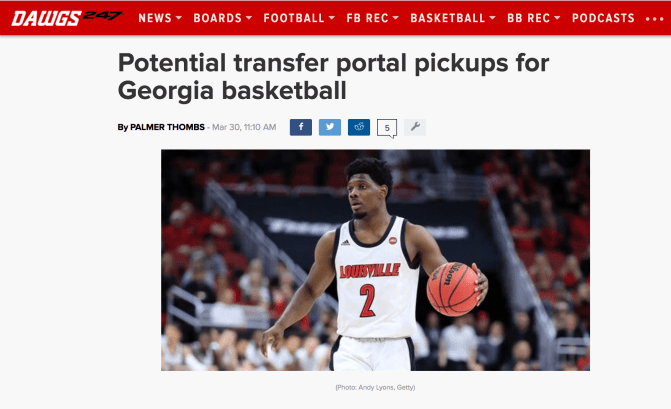Open the wrench tools icon
This screenshot has height=409, width=671.
(415, 127)
